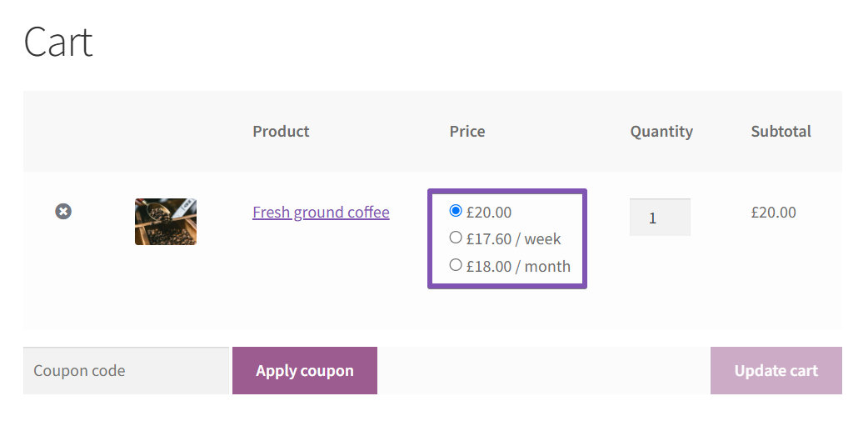Click empty space between Apply coupon and Update cart

pos(543,371)
